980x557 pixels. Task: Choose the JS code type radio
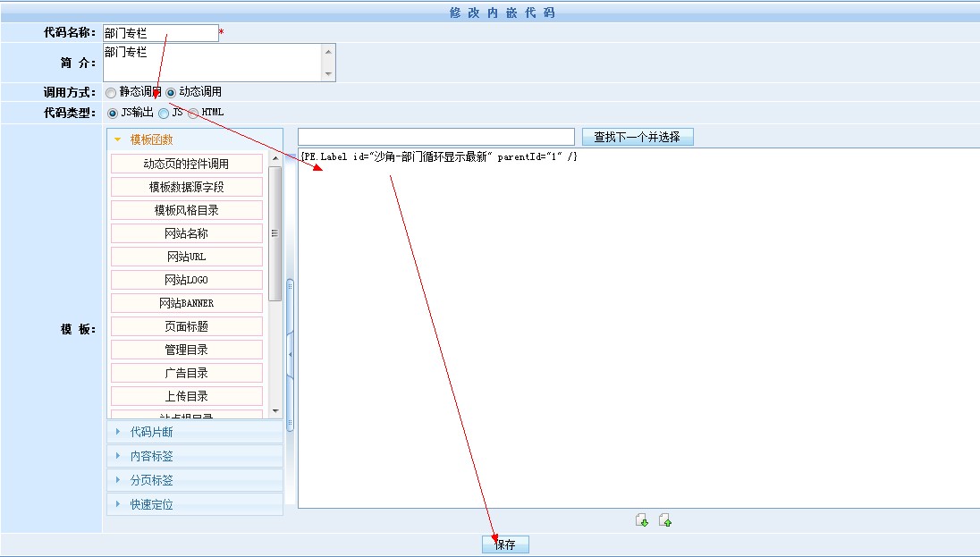164,114
